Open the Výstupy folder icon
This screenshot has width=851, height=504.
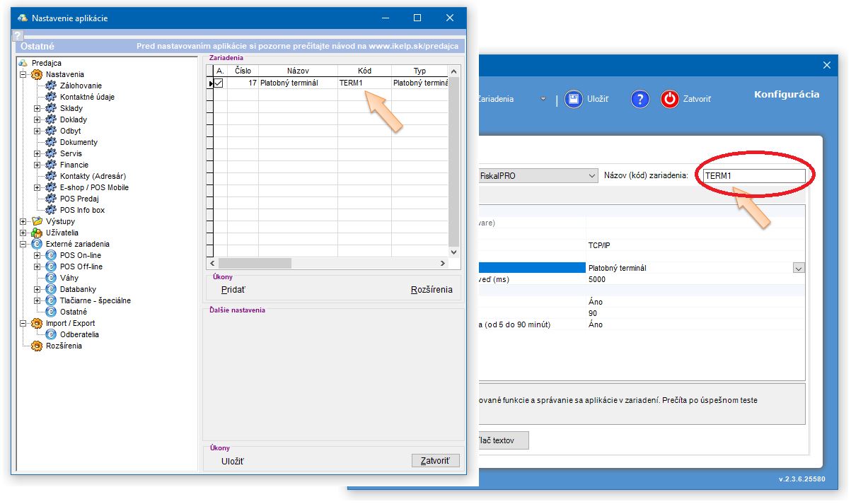(37, 221)
